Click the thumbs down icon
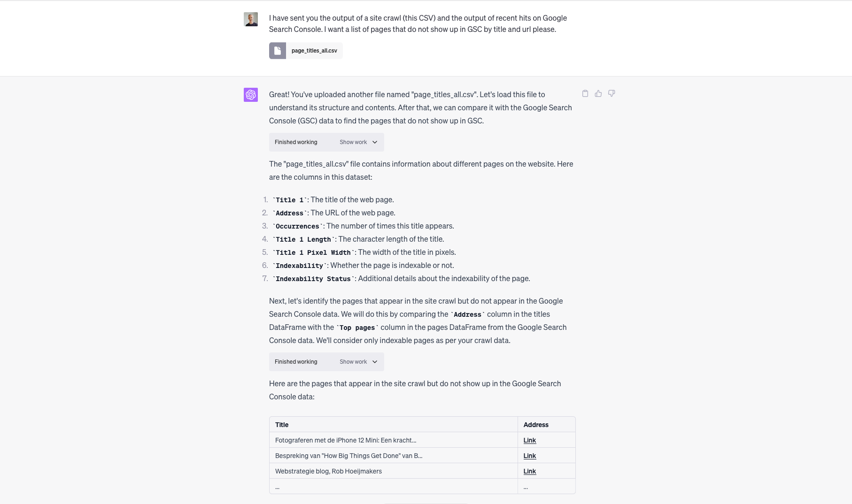 click(612, 93)
